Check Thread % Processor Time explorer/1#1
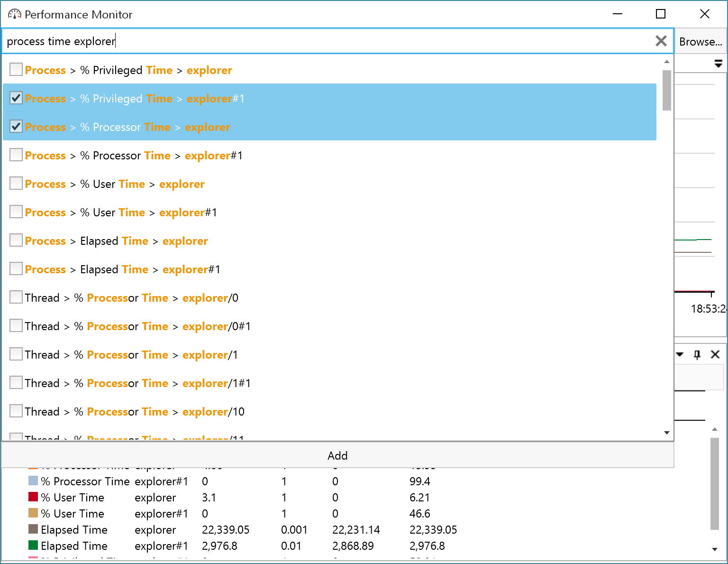 16,382
